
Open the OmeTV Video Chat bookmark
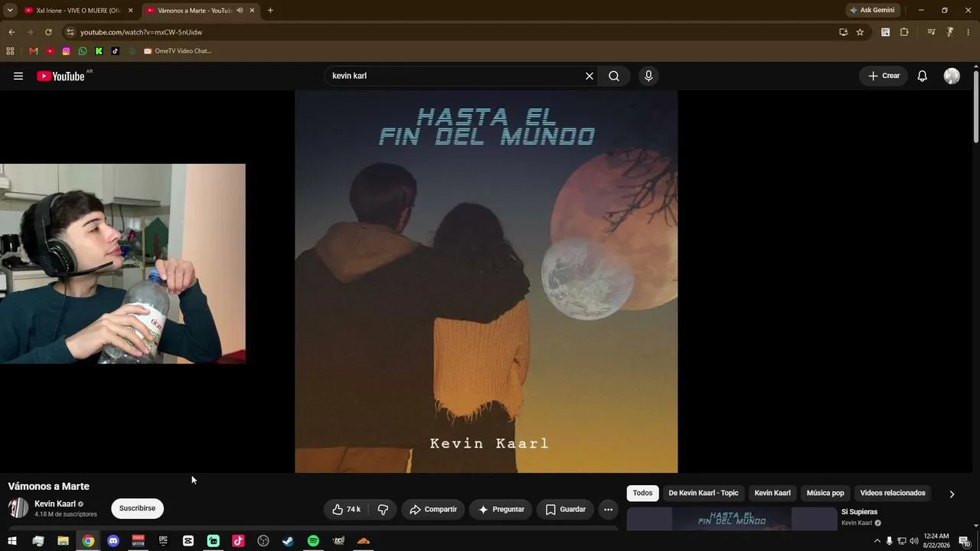point(178,51)
